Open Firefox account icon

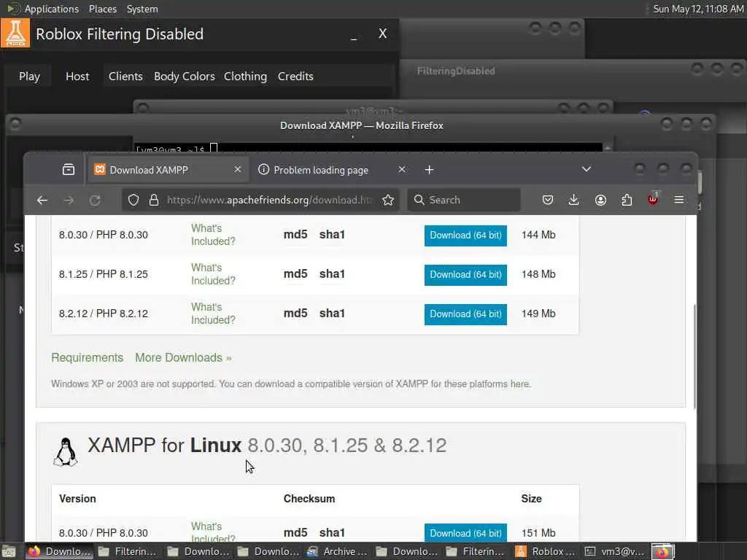click(600, 200)
